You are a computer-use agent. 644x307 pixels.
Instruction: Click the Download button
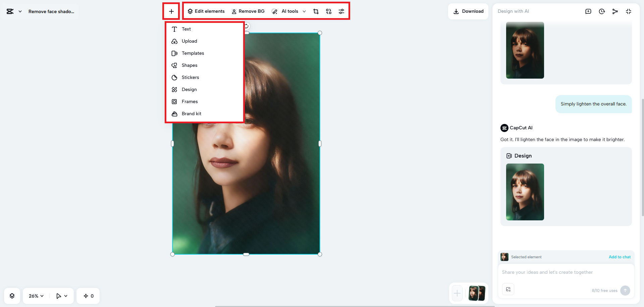tap(468, 11)
